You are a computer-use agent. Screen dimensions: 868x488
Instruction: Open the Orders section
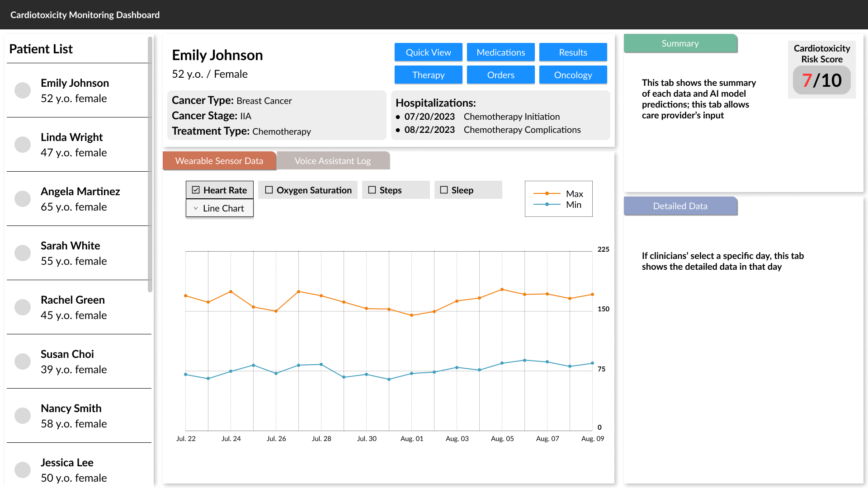[501, 75]
